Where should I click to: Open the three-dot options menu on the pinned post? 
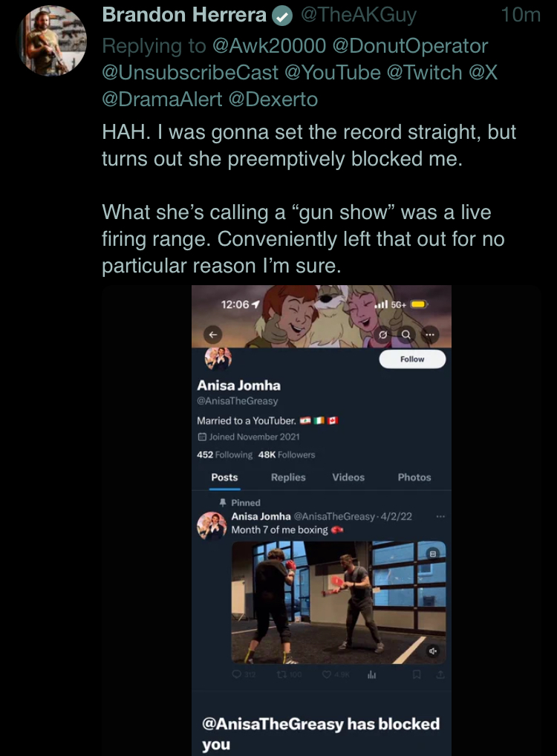(440, 516)
